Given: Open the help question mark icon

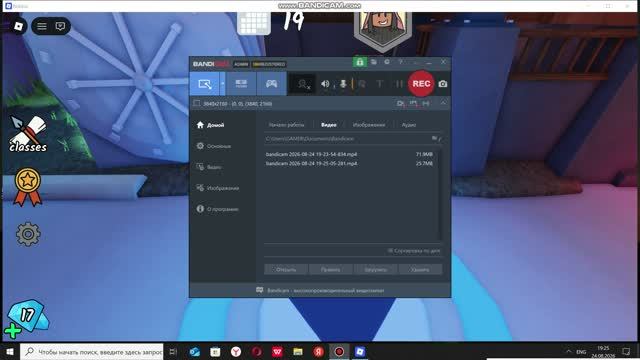Looking at the screenshot, I should pos(401,62).
